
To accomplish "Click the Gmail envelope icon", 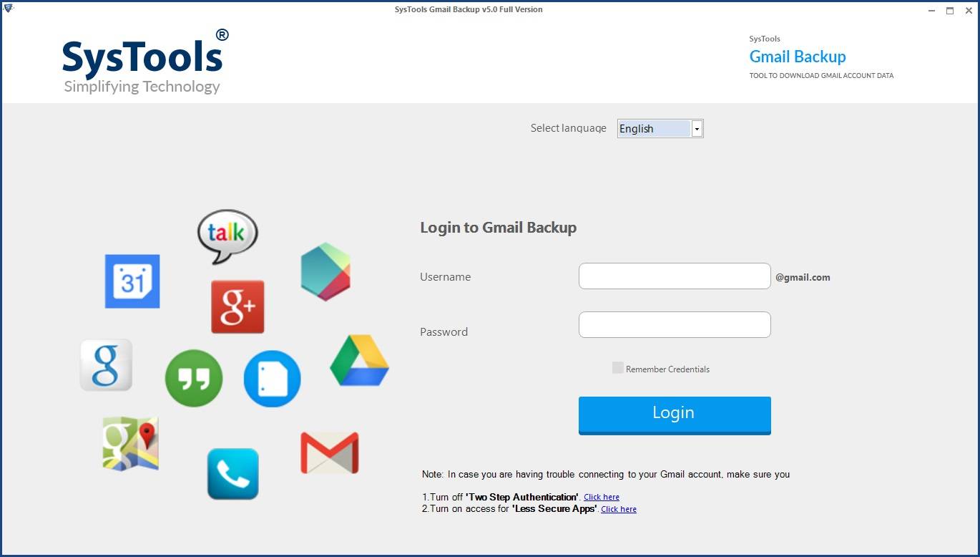I will click(330, 452).
